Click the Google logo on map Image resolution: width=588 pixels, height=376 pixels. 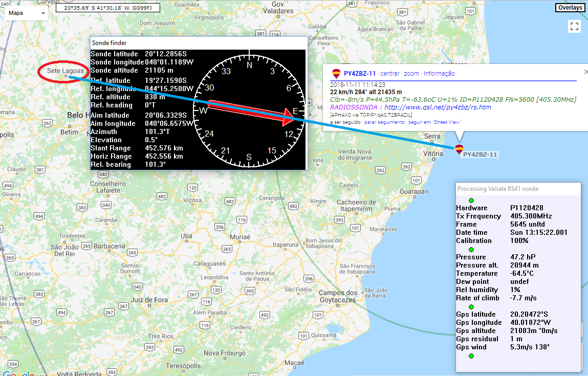(x=18, y=373)
